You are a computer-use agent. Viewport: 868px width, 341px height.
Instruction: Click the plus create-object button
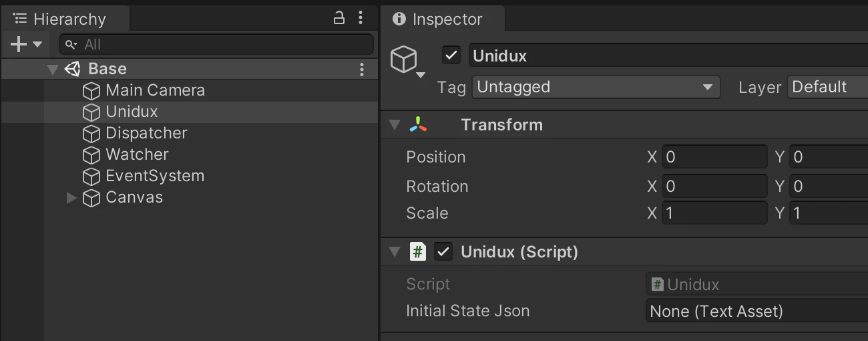point(19,45)
